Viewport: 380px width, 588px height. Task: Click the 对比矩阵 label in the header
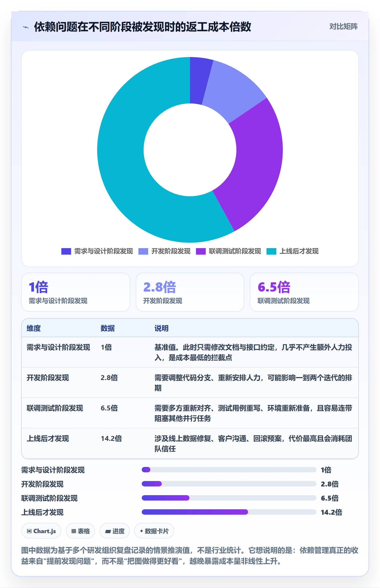pyautogui.click(x=343, y=26)
